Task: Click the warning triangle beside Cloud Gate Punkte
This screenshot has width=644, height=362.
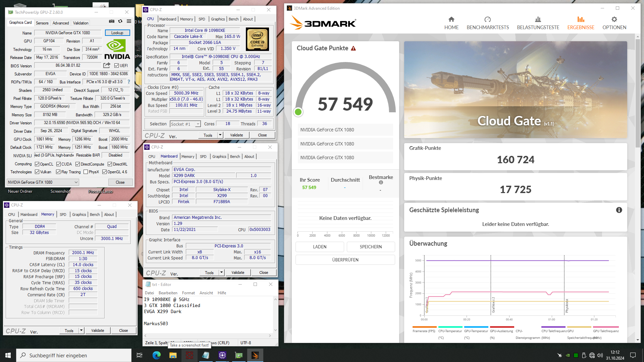Action: [353, 49]
